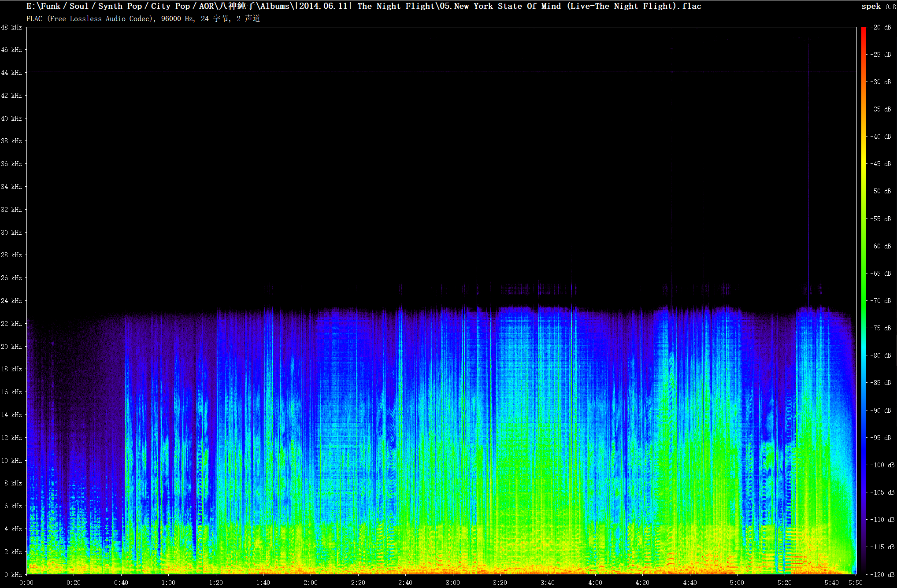Click the 4 kHz frequency label
The image size is (897, 588).
coord(13,529)
